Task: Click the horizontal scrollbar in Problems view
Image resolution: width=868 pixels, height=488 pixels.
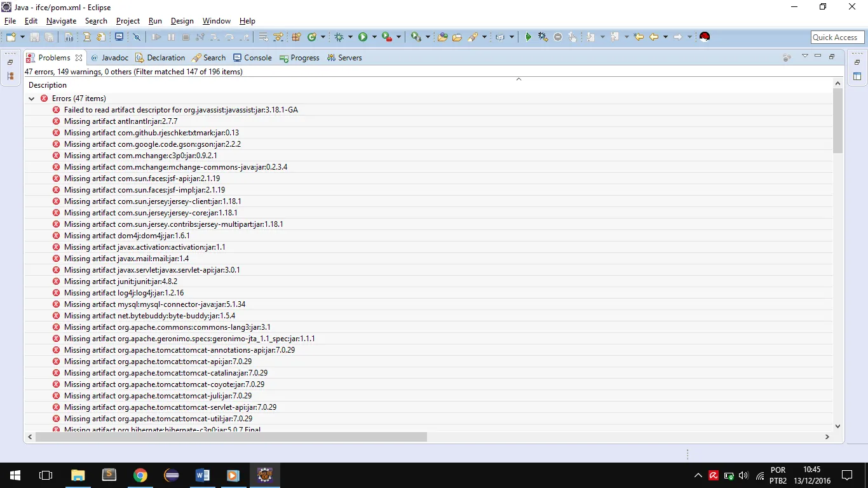Action: 231,437
